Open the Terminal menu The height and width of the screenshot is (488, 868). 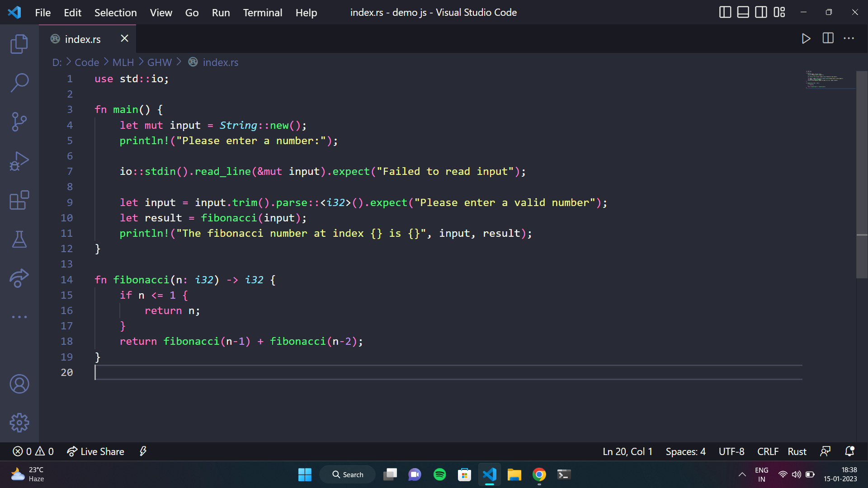(262, 12)
